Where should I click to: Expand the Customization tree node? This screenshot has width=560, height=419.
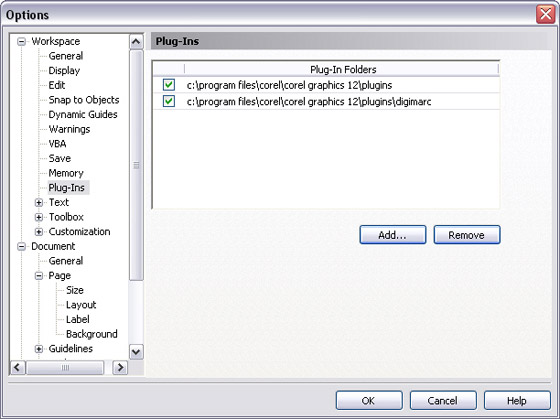coord(39,232)
